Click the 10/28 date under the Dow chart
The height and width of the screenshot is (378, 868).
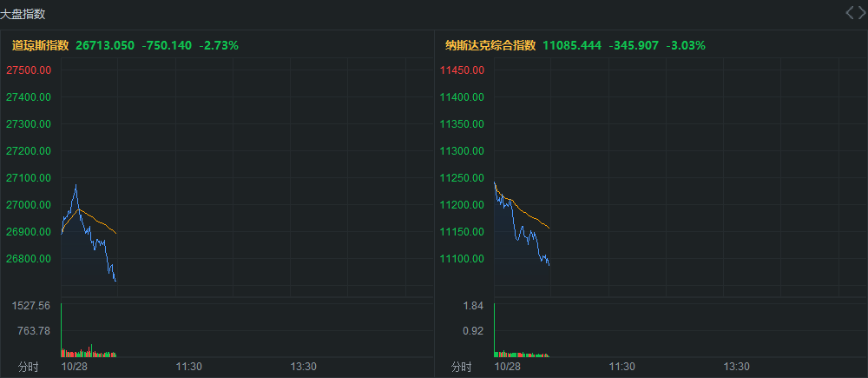pos(74,367)
